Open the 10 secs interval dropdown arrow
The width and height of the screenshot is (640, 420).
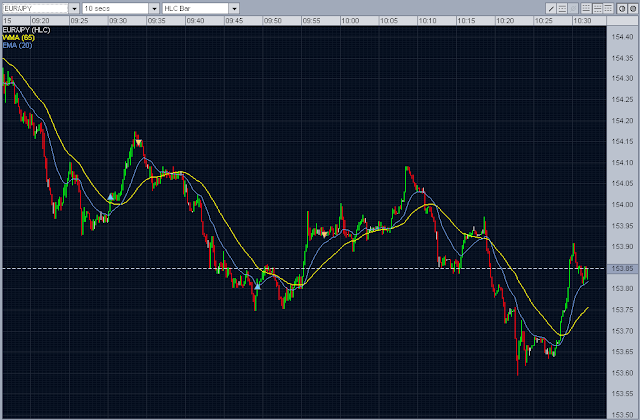[154, 8]
